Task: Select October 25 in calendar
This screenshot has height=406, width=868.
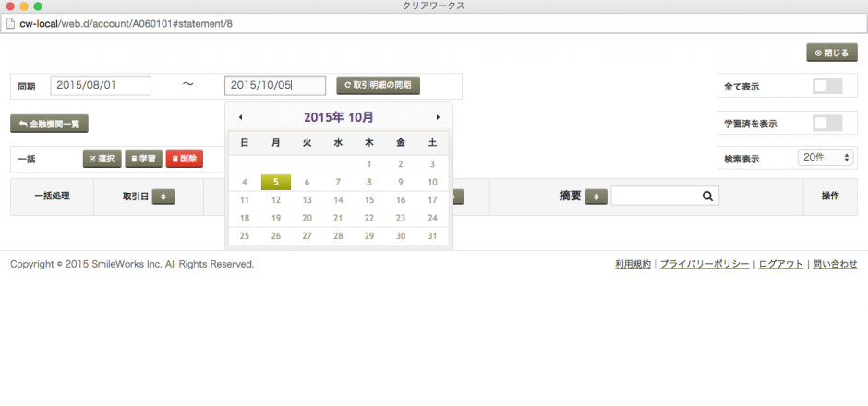Action: point(244,236)
